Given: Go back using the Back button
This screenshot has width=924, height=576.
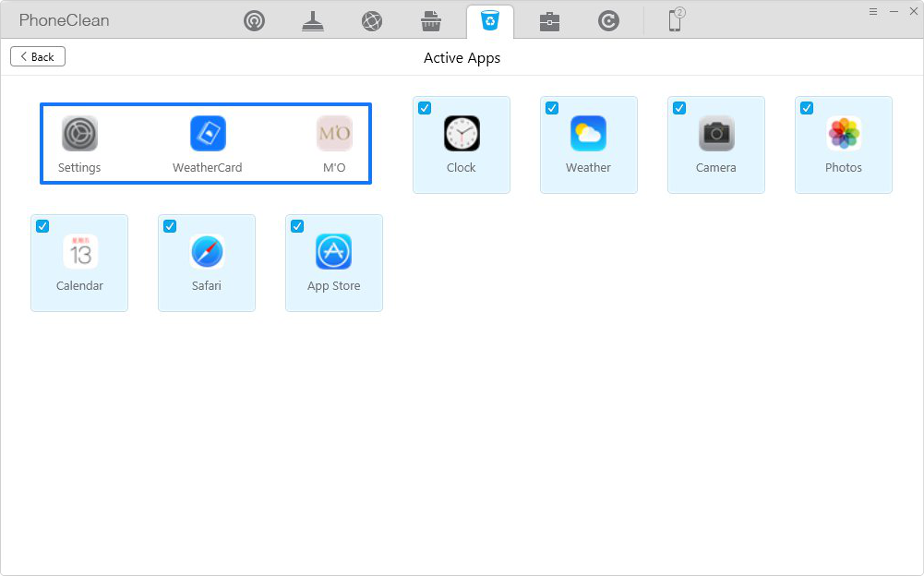Looking at the screenshot, I should click(x=38, y=57).
